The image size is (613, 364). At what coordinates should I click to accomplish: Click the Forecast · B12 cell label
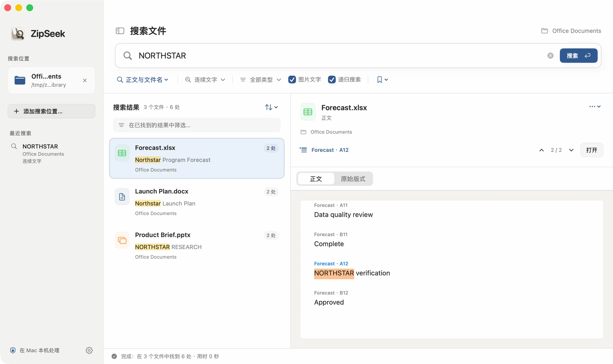coord(331,293)
